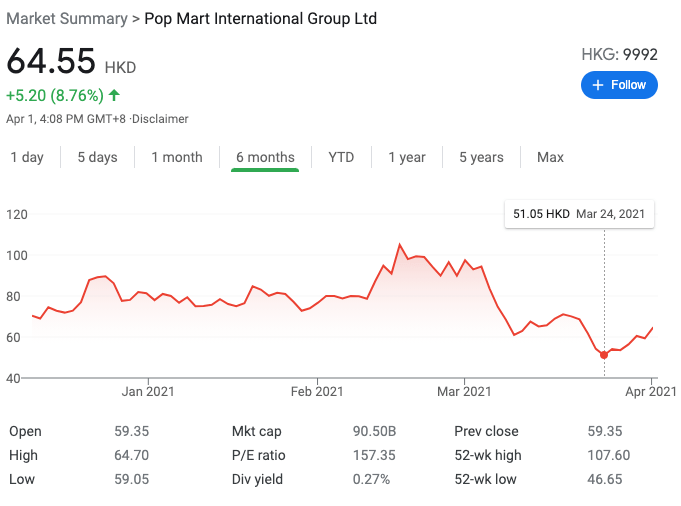Click the green up arrow icon
Screen dimensions: 681x506
point(114,95)
